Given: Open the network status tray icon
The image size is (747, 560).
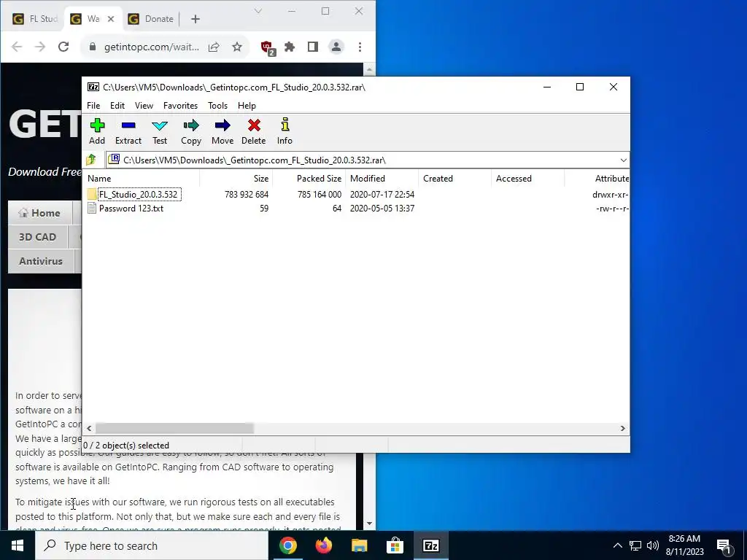Looking at the screenshot, I should (x=635, y=545).
